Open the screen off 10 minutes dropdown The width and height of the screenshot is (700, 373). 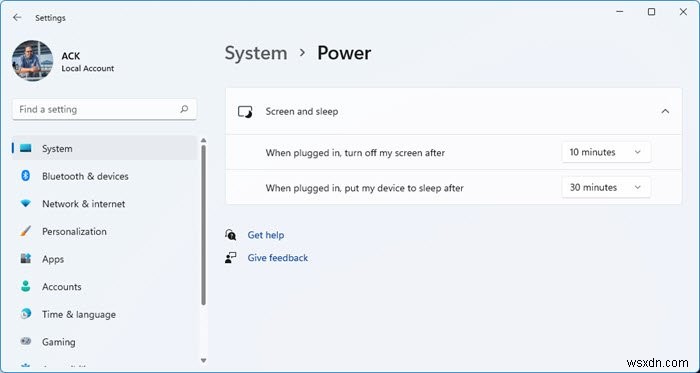click(x=606, y=152)
